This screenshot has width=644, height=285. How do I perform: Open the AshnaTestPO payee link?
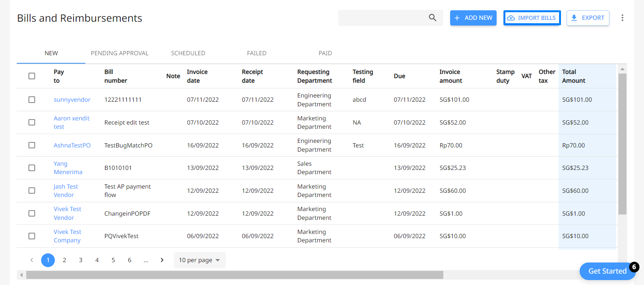[72, 145]
